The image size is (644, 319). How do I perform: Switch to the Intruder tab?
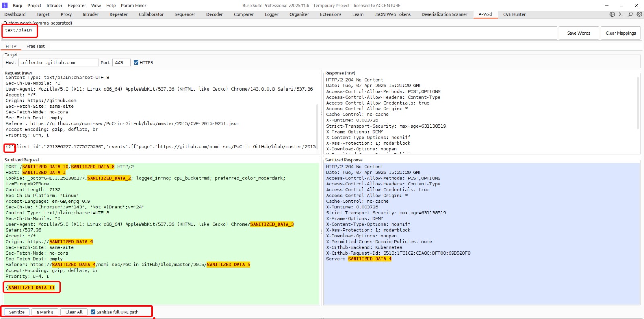point(91,14)
